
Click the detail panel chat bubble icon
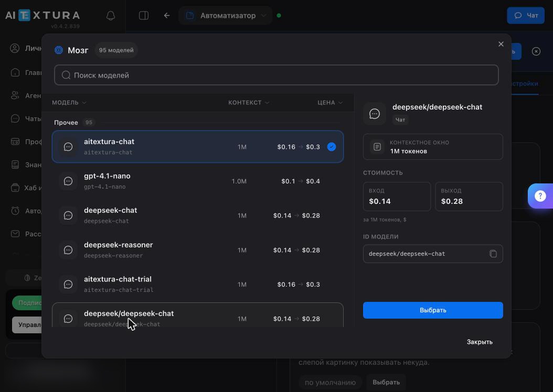tap(374, 113)
